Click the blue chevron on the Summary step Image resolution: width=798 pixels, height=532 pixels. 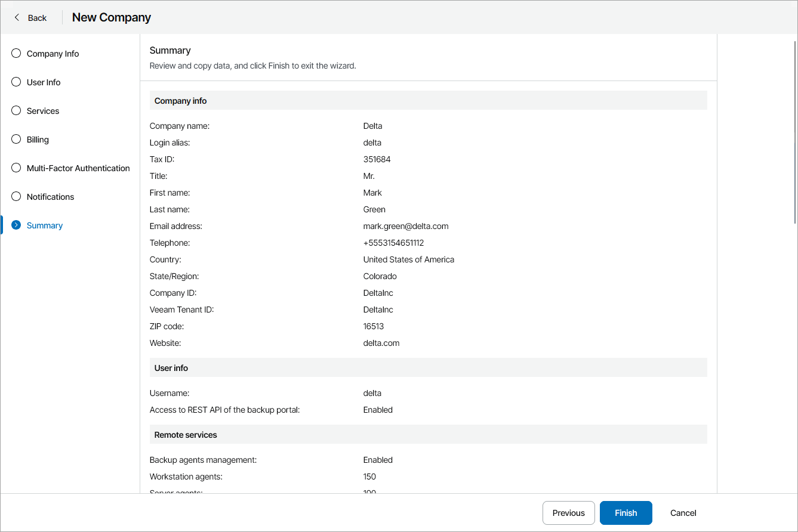coord(16,225)
